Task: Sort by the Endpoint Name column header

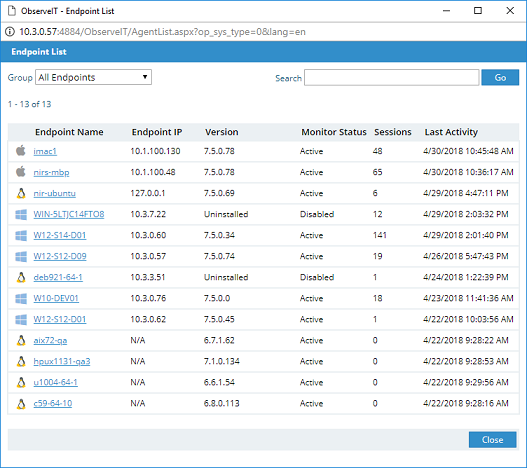Action: (x=69, y=132)
